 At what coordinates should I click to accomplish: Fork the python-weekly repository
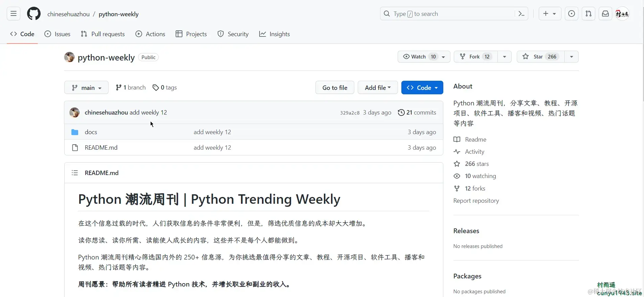pyautogui.click(x=475, y=57)
